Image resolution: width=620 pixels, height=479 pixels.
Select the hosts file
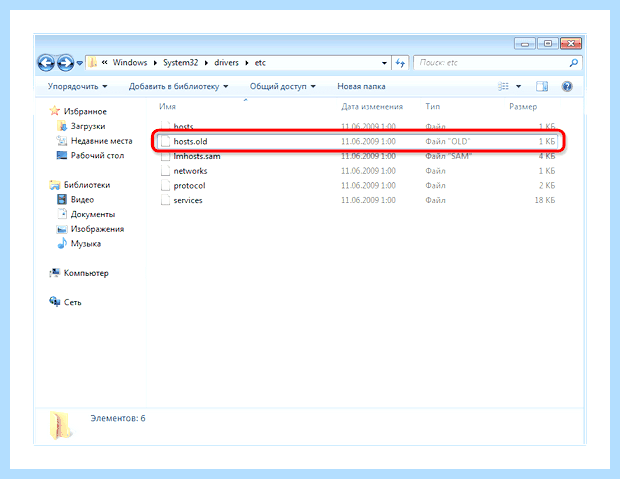click(358, 126)
